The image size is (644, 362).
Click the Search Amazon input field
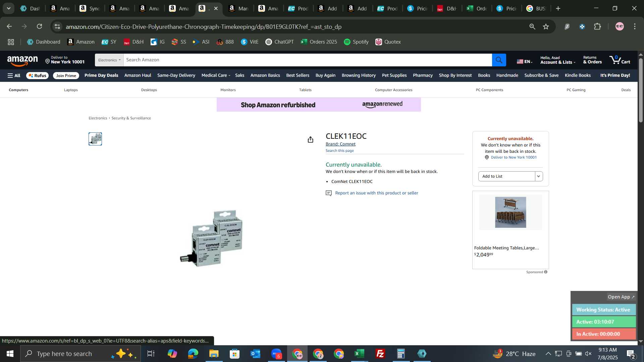308,60
